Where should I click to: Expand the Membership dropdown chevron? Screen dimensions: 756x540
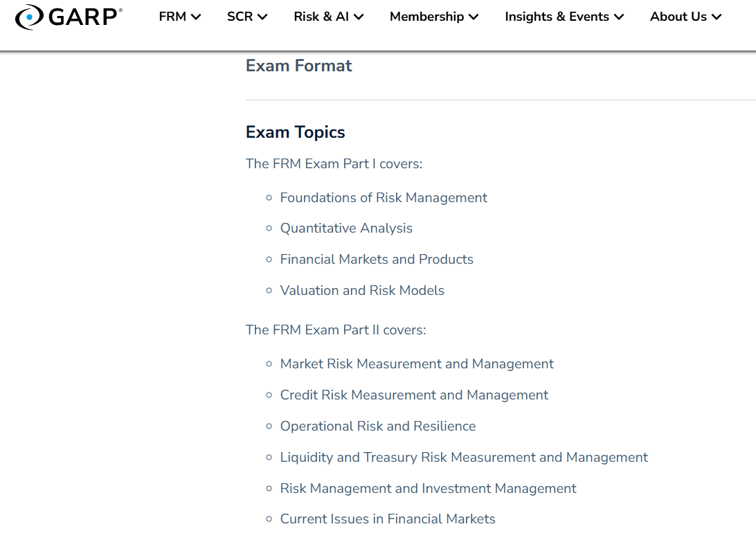click(x=474, y=17)
